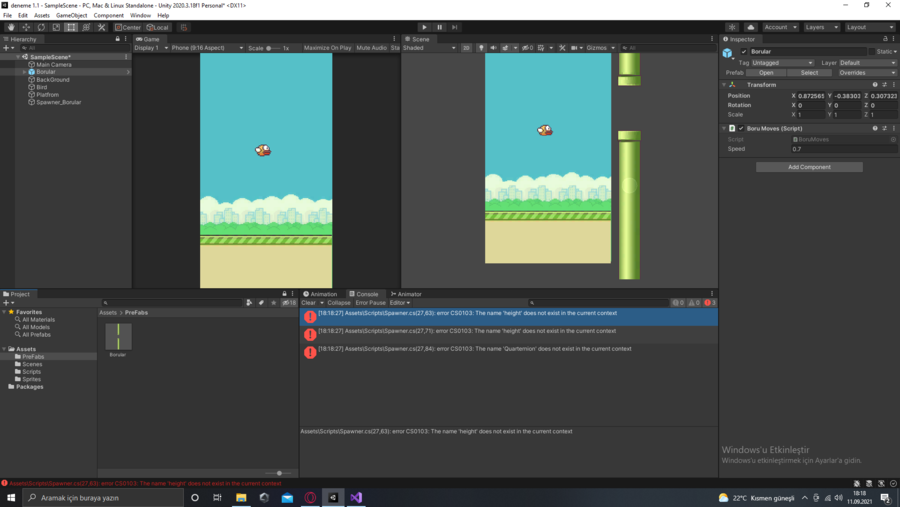
Task: Select the Borular prefab thumbnail
Action: [118, 336]
